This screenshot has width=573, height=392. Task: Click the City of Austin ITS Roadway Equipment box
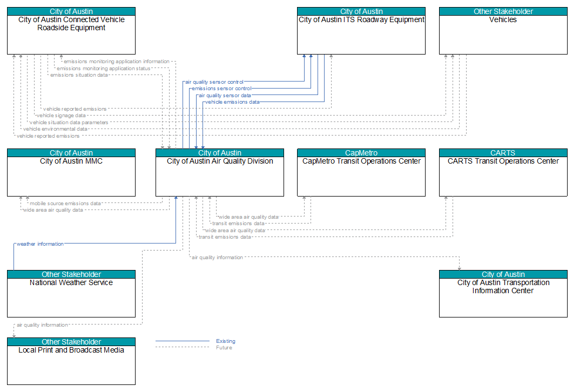click(x=361, y=31)
